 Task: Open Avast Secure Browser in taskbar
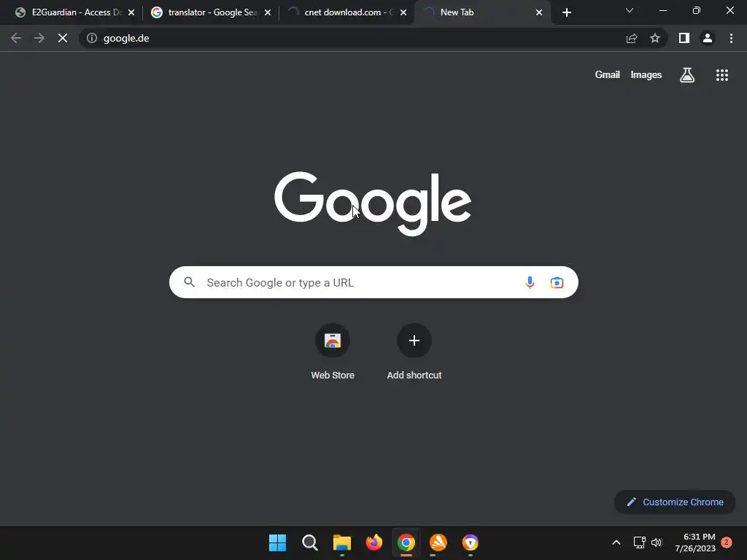coord(471,542)
